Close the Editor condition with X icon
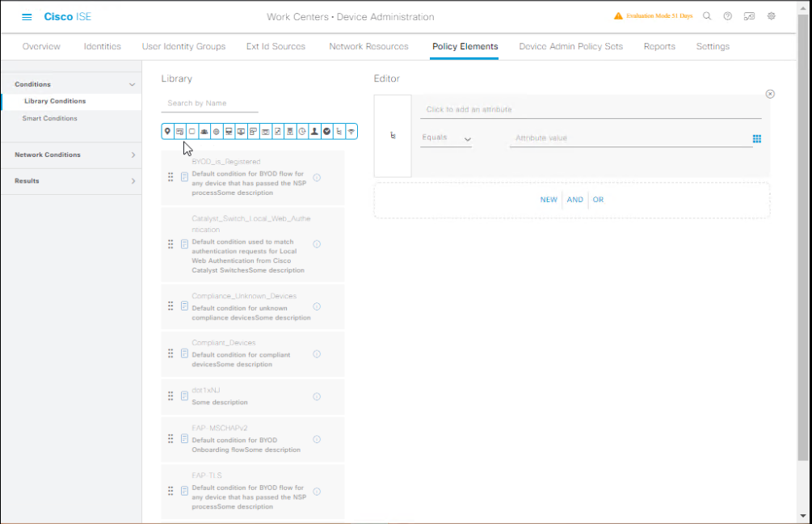The image size is (812, 524). 770,94
